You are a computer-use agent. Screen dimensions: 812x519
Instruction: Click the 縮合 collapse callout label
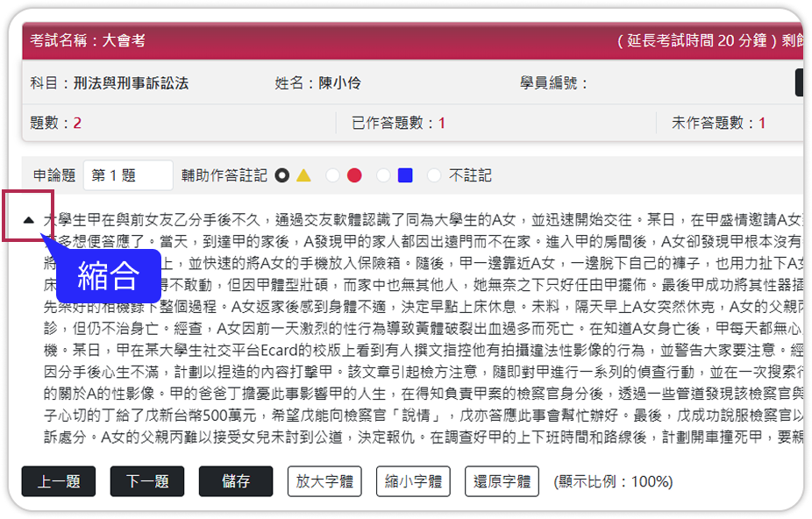[x=110, y=276]
